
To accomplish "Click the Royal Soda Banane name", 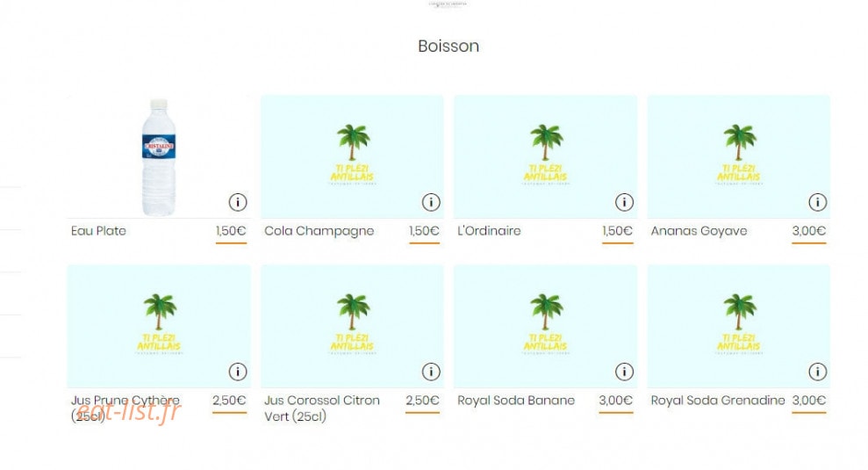I will pos(516,401).
